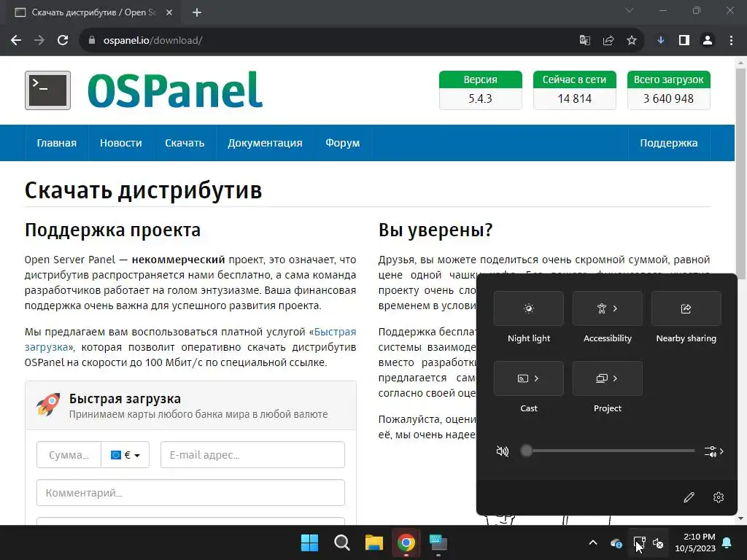Open Поддержка menu item

[x=669, y=143]
